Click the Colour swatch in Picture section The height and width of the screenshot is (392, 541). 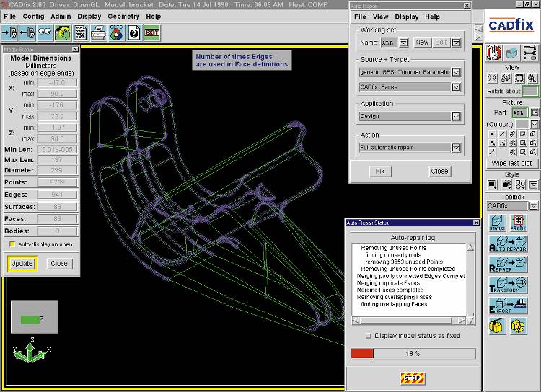[522, 124]
